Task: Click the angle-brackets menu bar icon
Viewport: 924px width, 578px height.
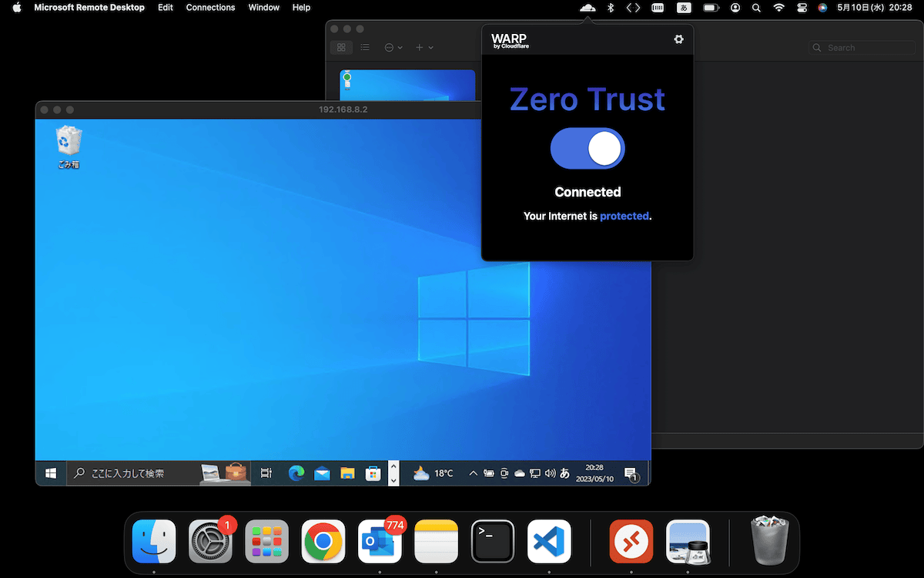Action: click(x=633, y=8)
